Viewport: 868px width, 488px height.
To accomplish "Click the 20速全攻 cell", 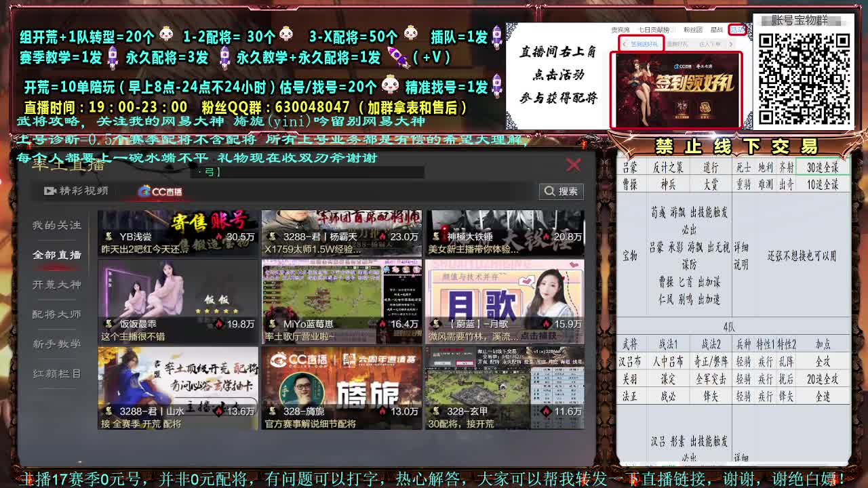I will pyautogui.click(x=823, y=379).
